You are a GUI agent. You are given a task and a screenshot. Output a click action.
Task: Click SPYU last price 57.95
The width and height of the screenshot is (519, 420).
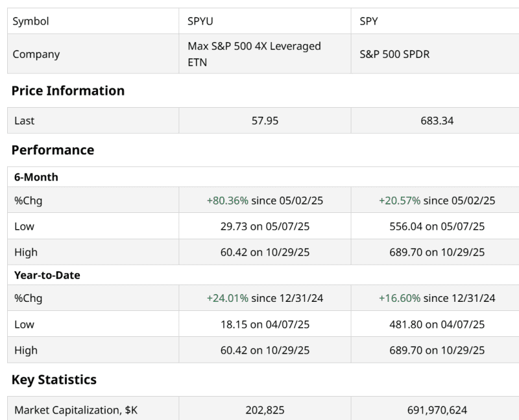[x=265, y=121]
